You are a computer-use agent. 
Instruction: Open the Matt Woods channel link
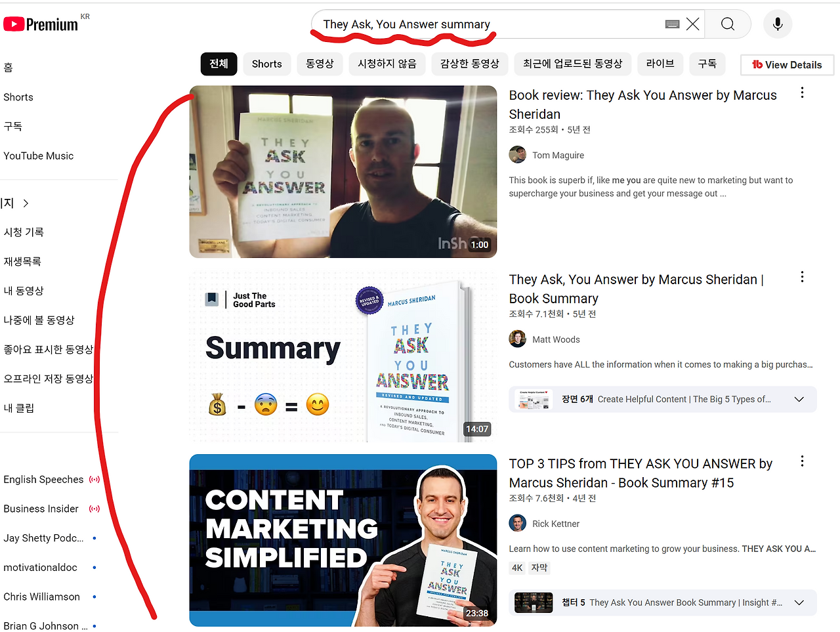(x=556, y=339)
